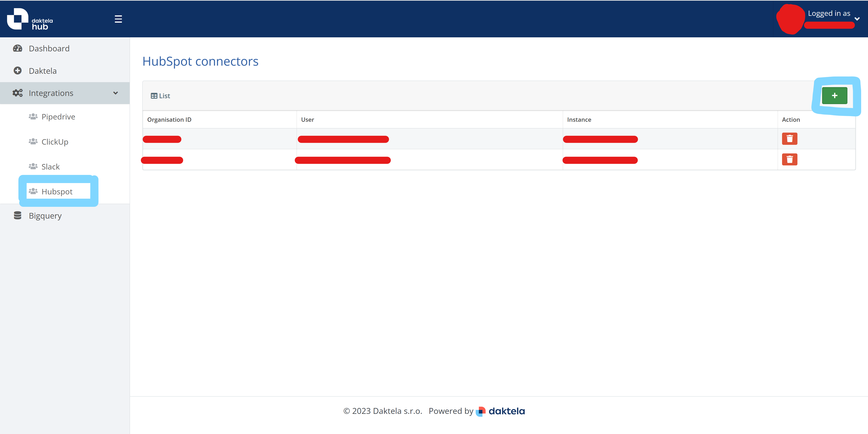This screenshot has width=868, height=434.
Task: Add a new HubSpot connector
Action: [834, 96]
